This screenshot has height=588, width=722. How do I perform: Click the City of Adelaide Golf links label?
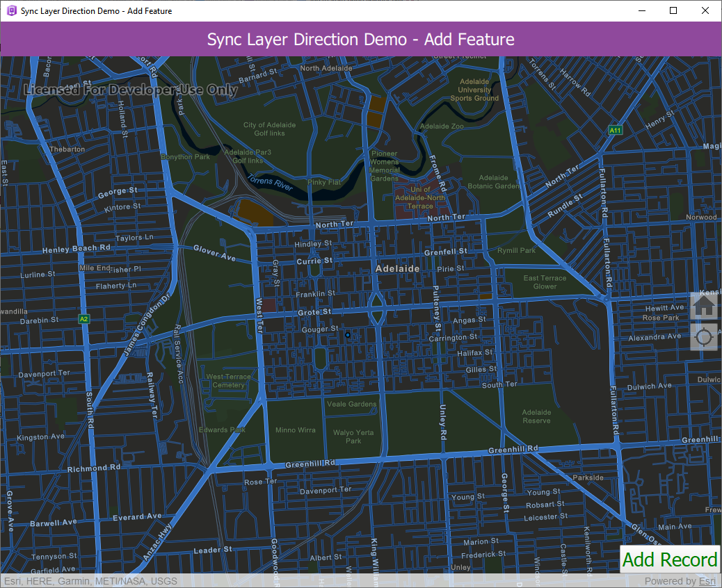pos(269,129)
